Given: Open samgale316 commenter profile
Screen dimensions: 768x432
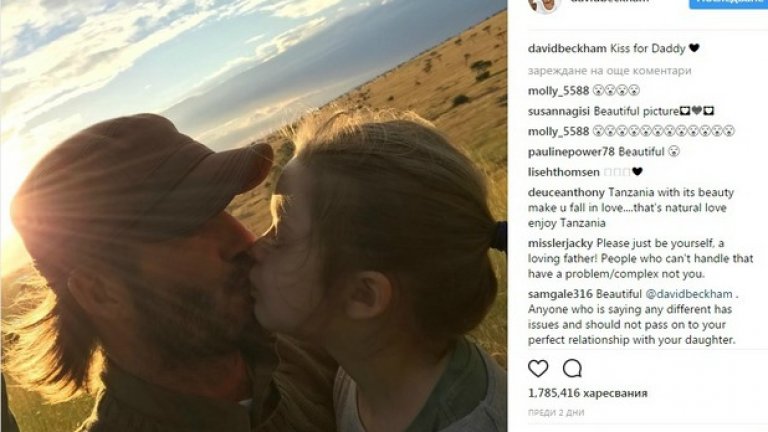Looking at the screenshot, I should [560, 294].
